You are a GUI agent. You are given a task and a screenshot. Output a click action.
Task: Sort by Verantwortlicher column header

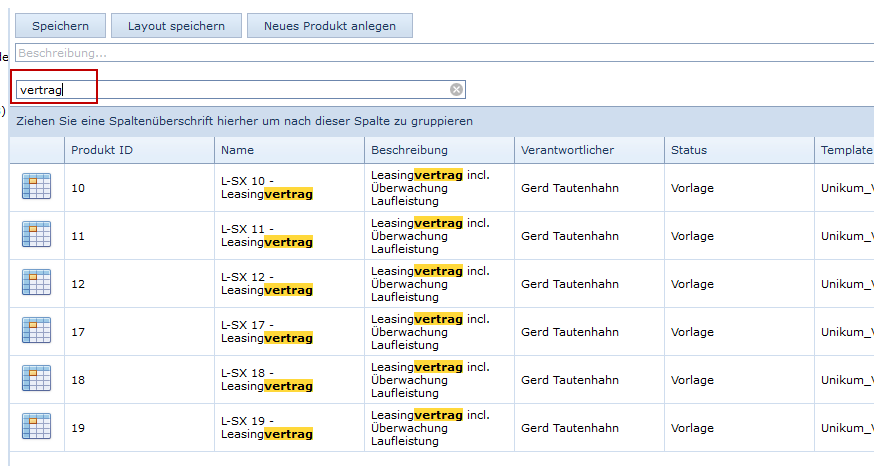[x=567, y=150]
